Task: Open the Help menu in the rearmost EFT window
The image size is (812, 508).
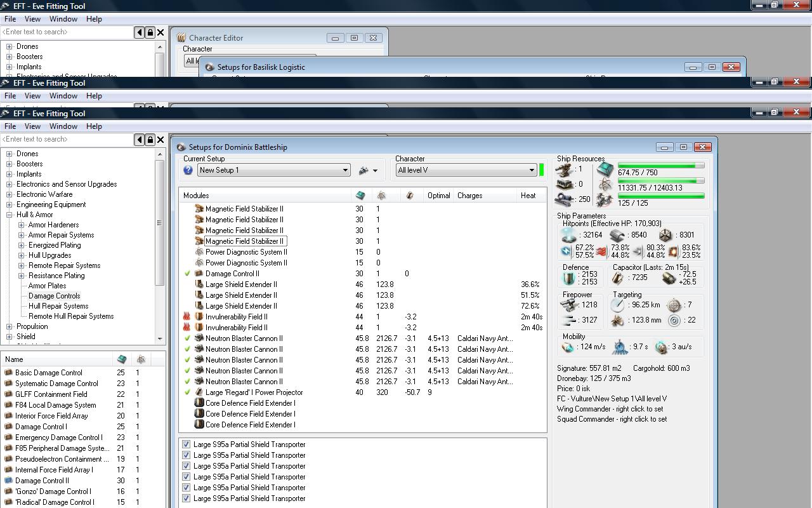Action: pos(94,19)
